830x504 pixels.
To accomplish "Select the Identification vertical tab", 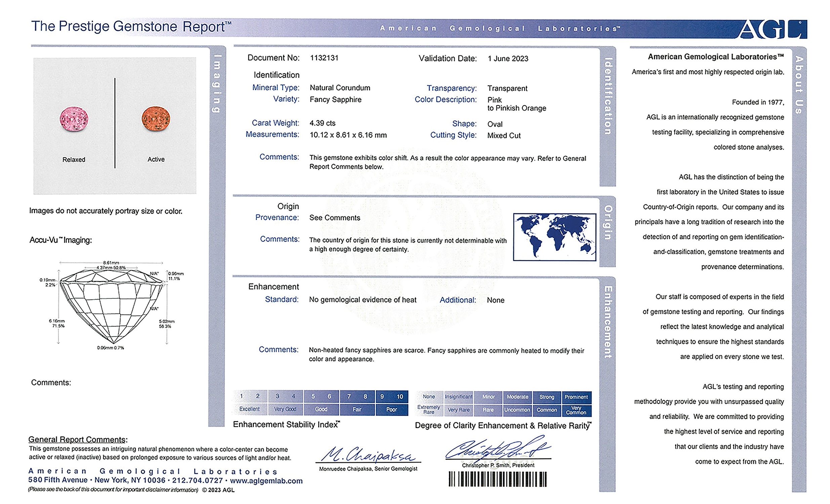I will tap(608, 96).
